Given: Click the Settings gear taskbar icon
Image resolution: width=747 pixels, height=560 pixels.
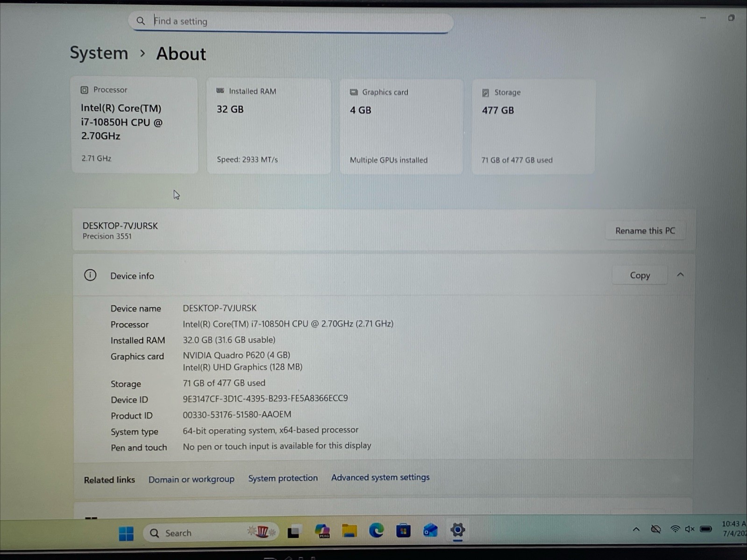Looking at the screenshot, I should point(457,530).
